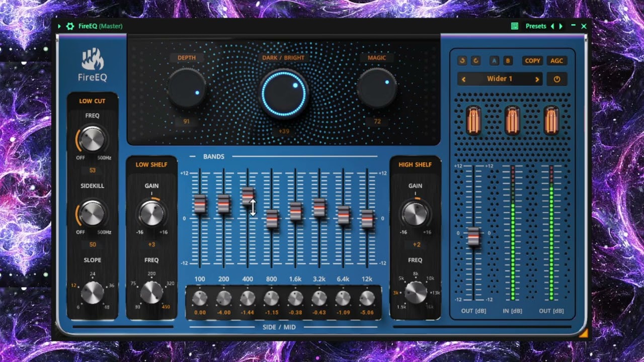Click the OUT [dB] output gain fader

(x=473, y=236)
